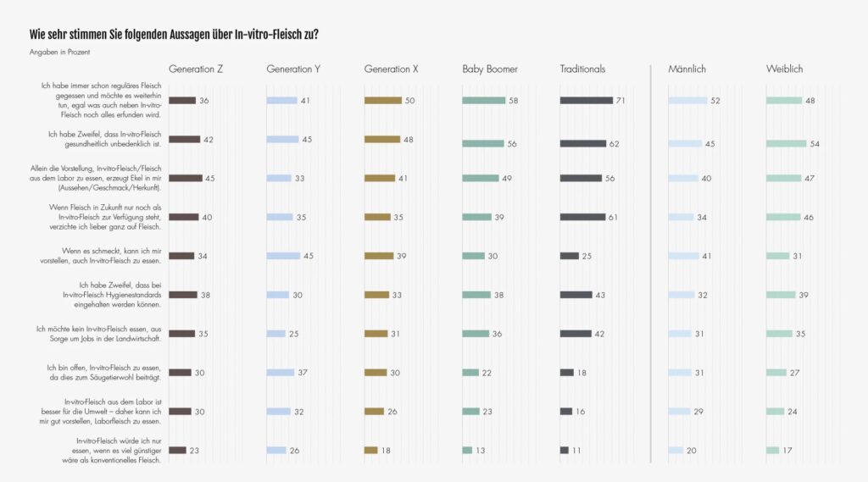Viewport: 868px width, 482px height.
Task: Click the Traditionals bar showing 71
Action: [586, 101]
